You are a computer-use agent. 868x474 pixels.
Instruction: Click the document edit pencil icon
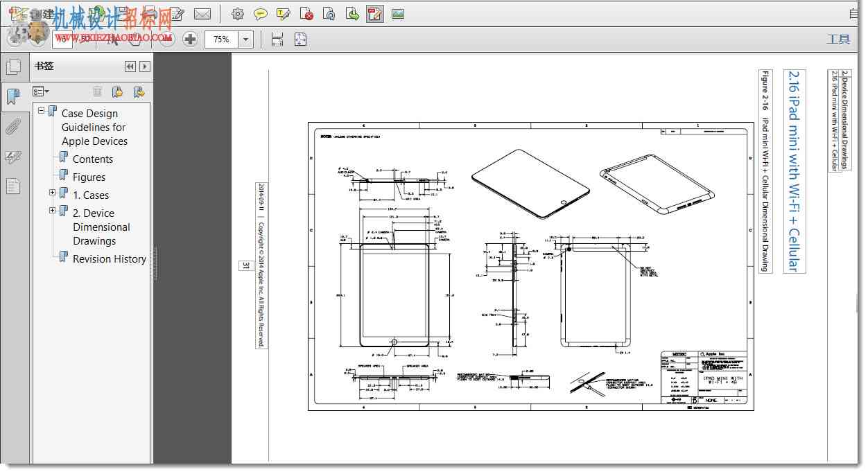click(x=177, y=14)
